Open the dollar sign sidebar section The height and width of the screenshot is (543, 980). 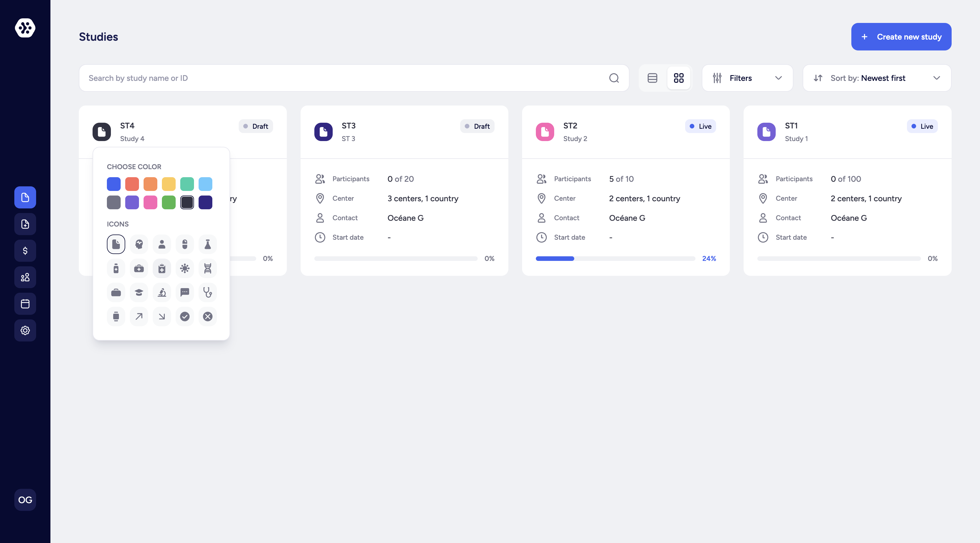[25, 251]
